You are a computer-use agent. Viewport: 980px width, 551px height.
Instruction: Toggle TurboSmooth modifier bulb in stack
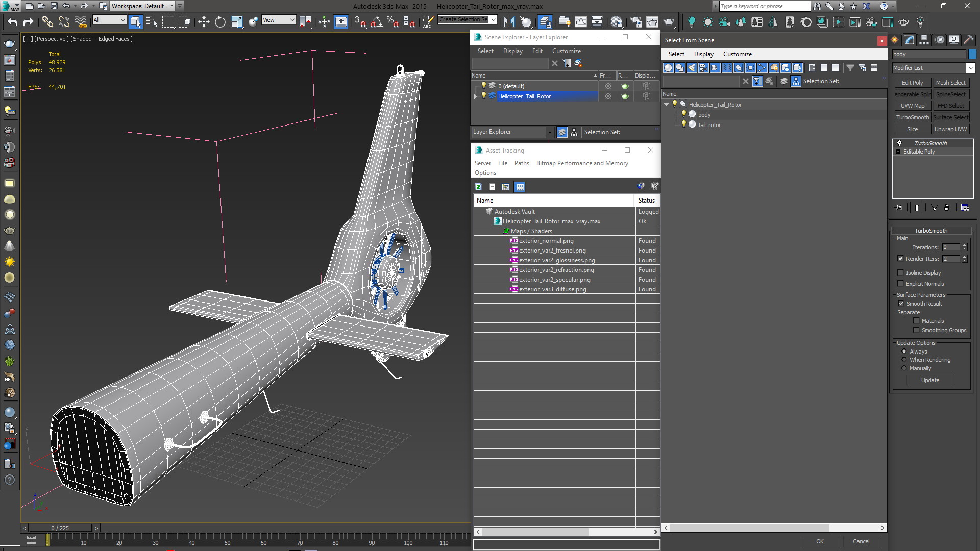pyautogui.click(x=899, y=143)
